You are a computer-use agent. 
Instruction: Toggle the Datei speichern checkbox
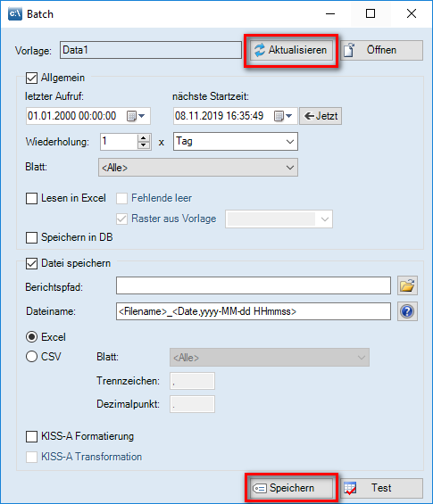pyautogui.click(x=31, y=263)
